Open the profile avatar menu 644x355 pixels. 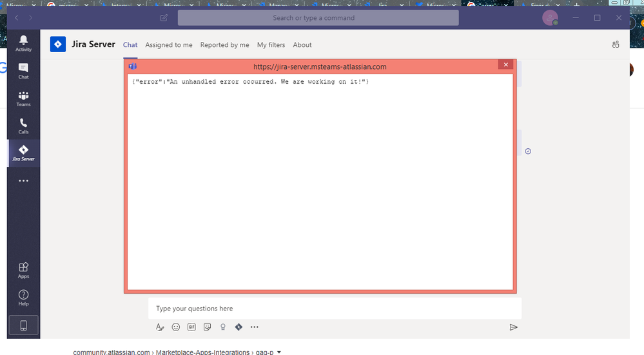coord(550,17)
